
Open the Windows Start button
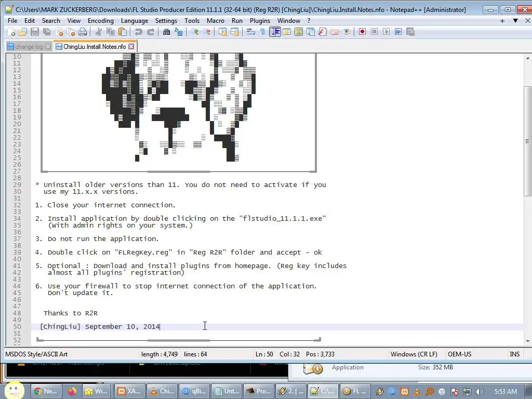tap(14, 391)
